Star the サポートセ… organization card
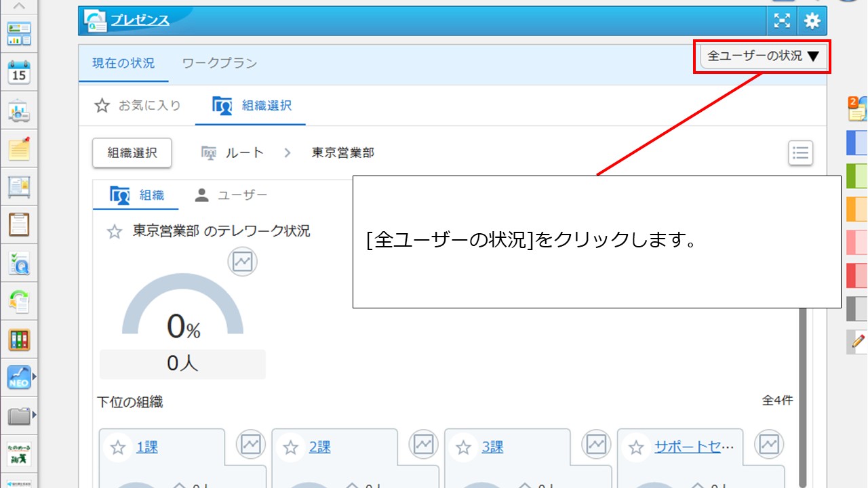The image size is (868, 488). coord(636,447)
